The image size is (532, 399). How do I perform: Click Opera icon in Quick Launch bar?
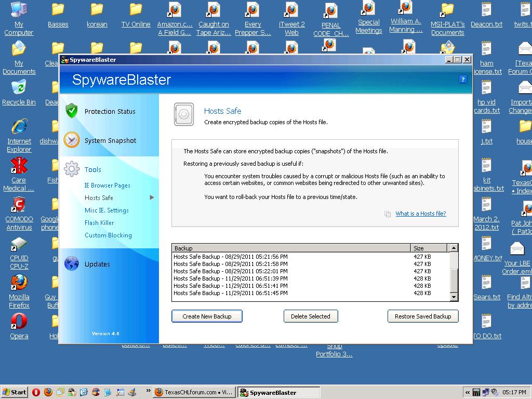(36, 392)
